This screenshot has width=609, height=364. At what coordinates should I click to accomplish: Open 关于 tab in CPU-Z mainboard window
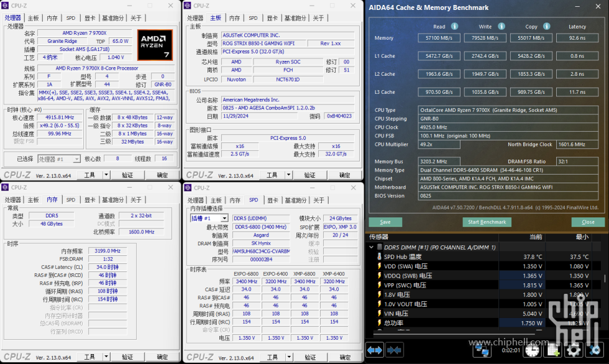coord(318,18)
